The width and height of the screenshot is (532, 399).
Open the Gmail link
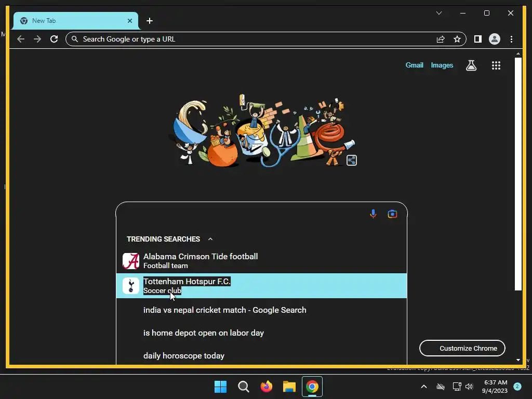coord(414,65)
